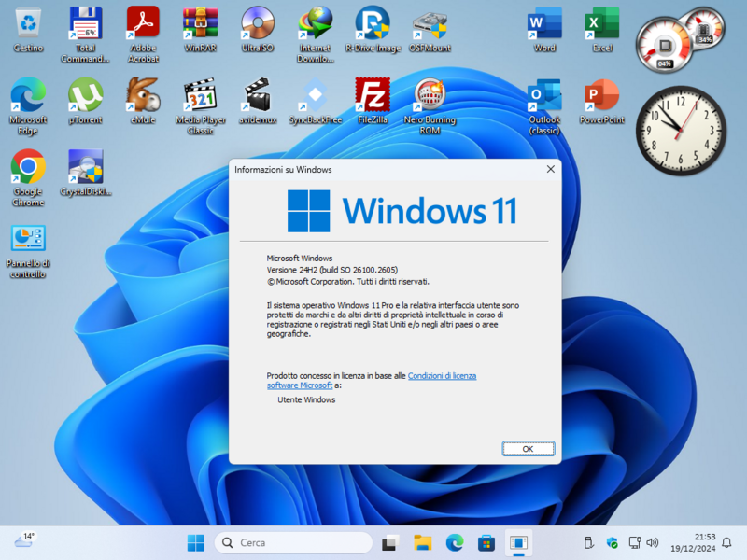Open Windows Security tray icon

(x=612, y=542)
